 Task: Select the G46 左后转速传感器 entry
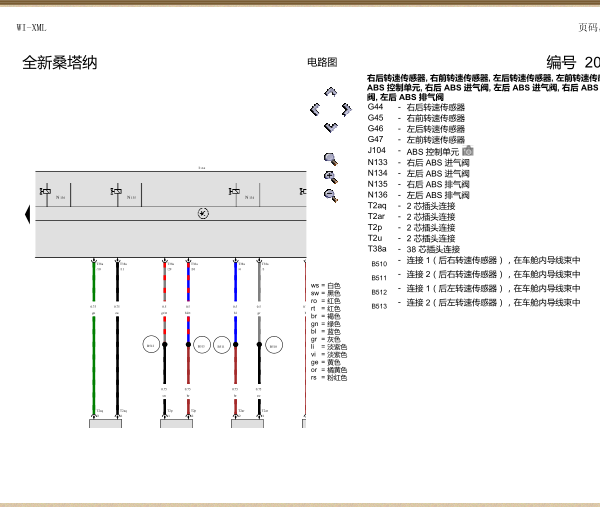point(416,129)
